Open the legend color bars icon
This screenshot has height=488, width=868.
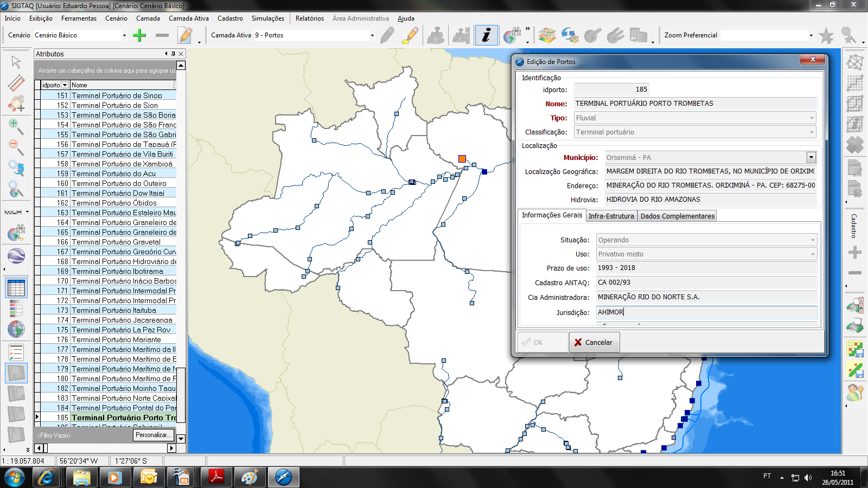pos(16,309)
